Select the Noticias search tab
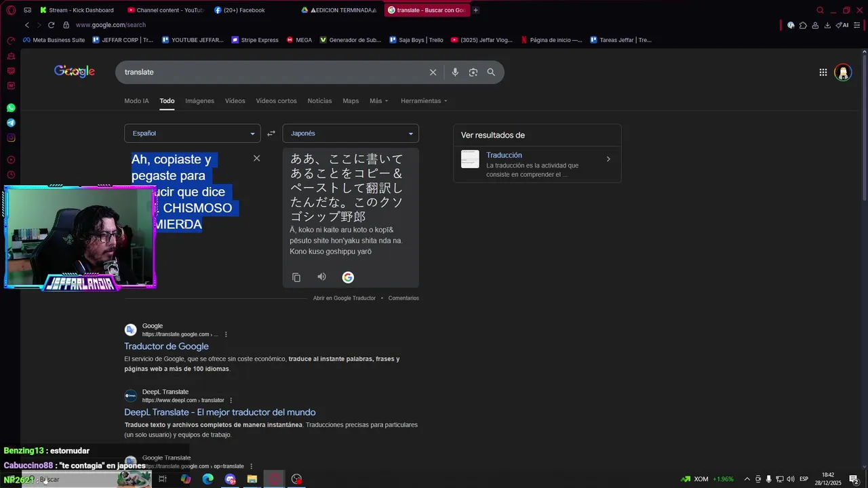The image size is (868, 488). click(319, 101)
